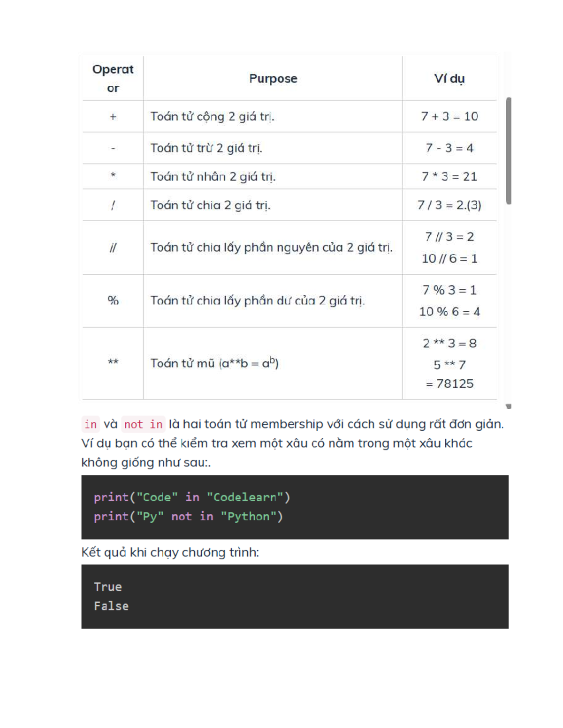Click the "False" output line
This screenshot has width=563, height=728.
coord(111,606)
